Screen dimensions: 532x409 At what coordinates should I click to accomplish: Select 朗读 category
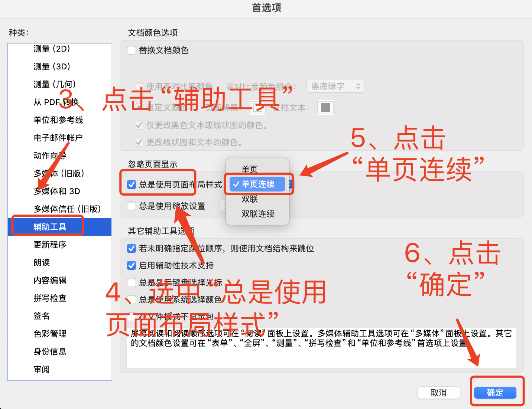(x=60, y=262)
